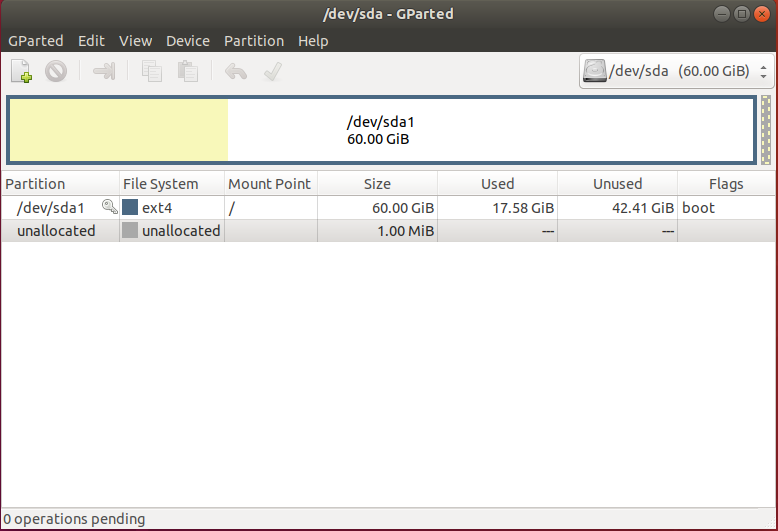Open the Edit menu
Image resolution: width=778 pixels, height=531 pixels.
pos(91,41)
